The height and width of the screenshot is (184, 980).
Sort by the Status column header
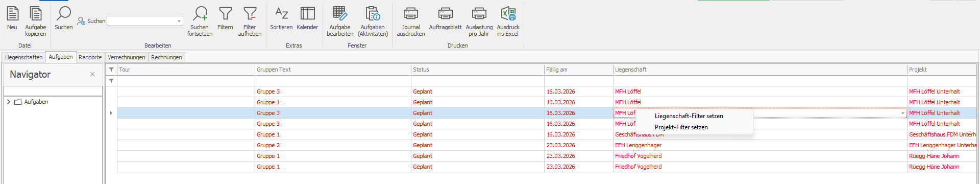click(x=478, y=70)
